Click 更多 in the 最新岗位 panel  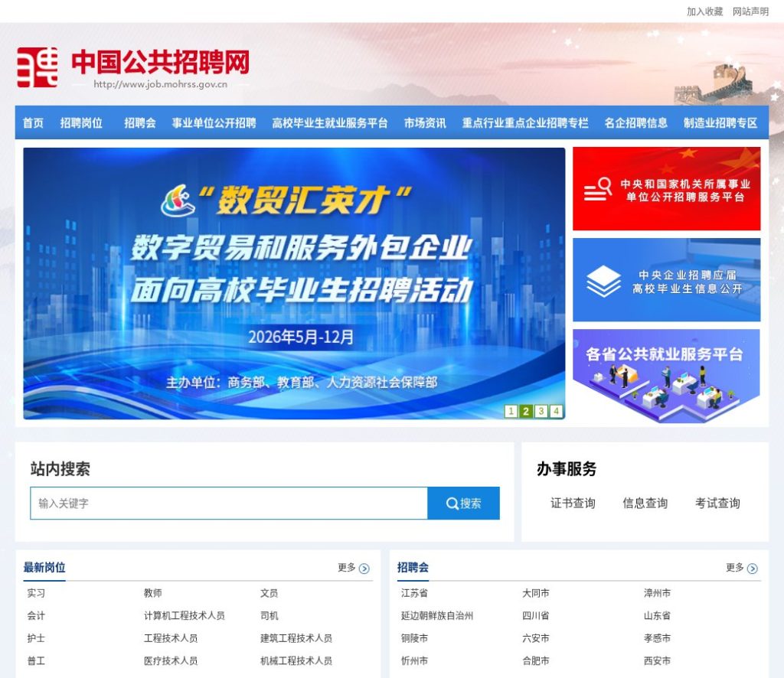(x=347, y=568)
